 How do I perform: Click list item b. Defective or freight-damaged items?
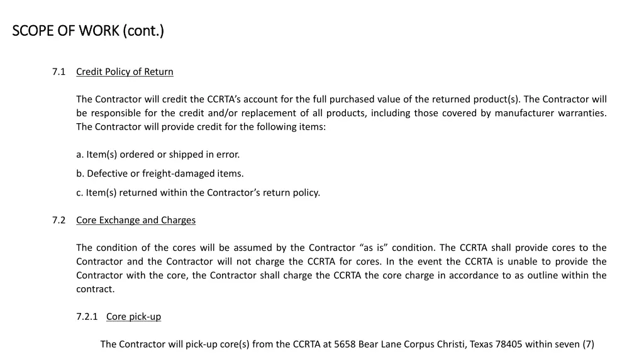[x=160, y=173]
